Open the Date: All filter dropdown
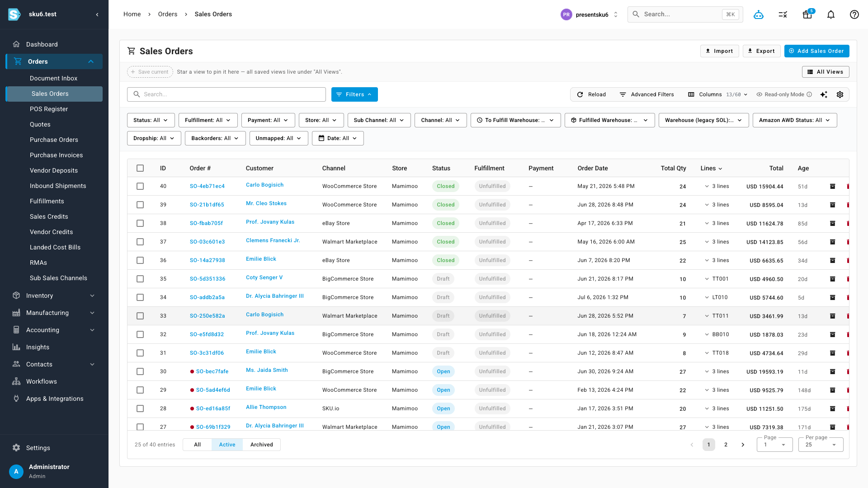The width and height of the screenshot is (868, 488). [x=338, y=138]
